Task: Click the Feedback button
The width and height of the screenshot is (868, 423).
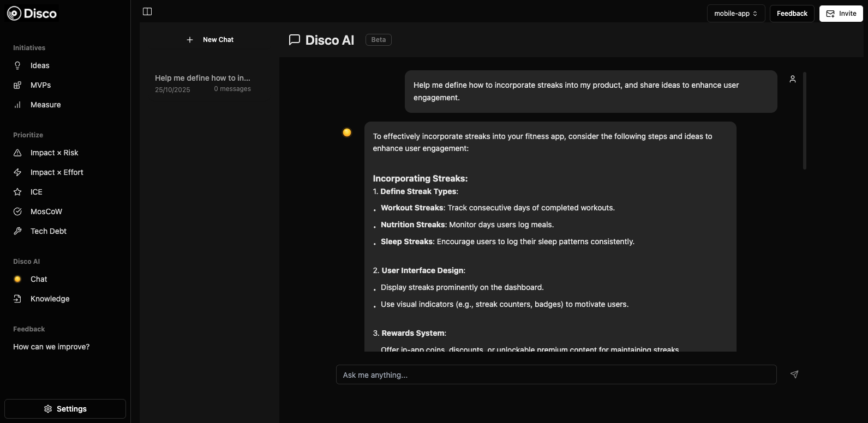Action: point(792,14)
